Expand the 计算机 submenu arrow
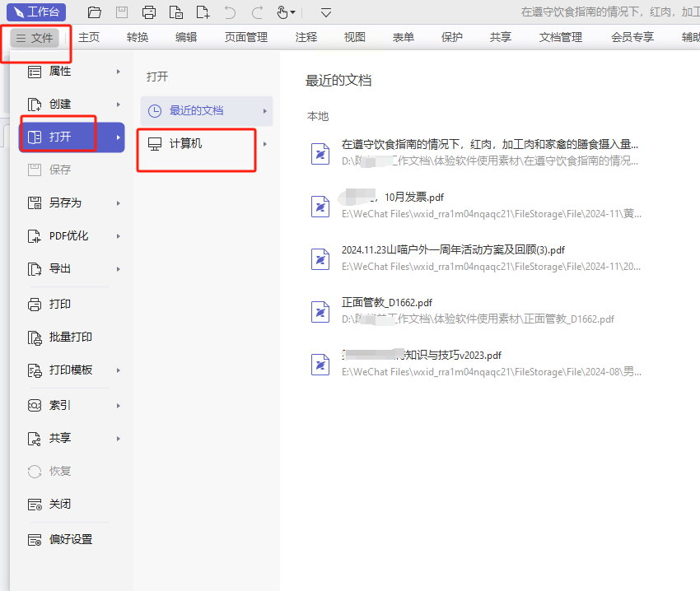The width and height of the screenshot is (700, 591). point(265,144)
